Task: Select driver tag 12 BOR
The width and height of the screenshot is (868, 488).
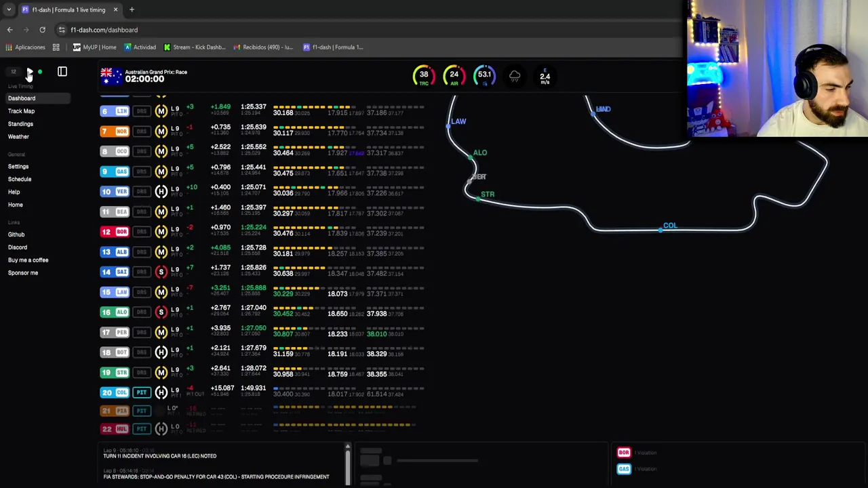Action: pyautogui.click(x=115, y=232)
